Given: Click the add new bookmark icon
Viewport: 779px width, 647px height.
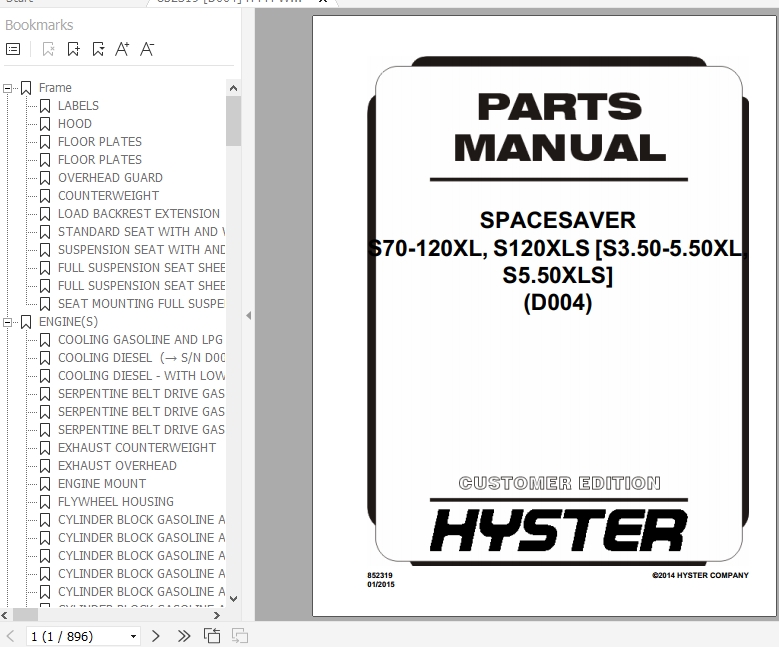Looking at the screenshot, I should pos(74,49).
